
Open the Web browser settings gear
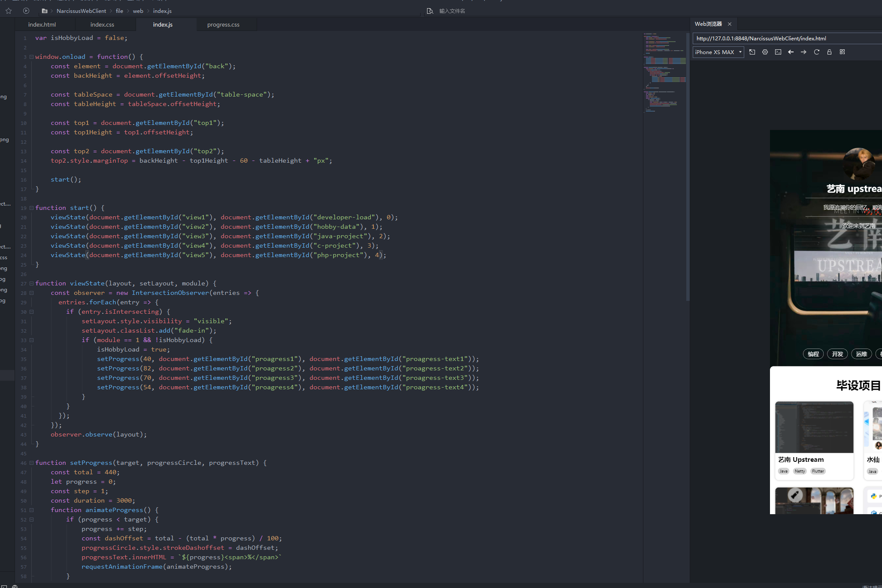[765, 52]
